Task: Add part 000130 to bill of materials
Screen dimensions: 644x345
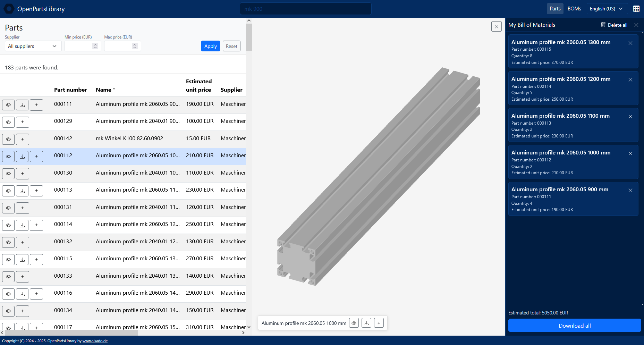Action: pos(23,174)
